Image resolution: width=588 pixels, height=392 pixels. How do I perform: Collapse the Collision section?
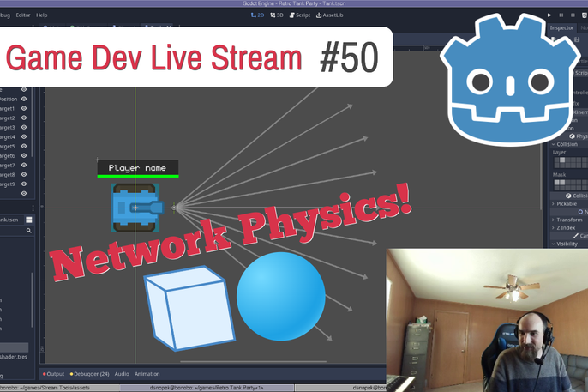pos(566,144)
